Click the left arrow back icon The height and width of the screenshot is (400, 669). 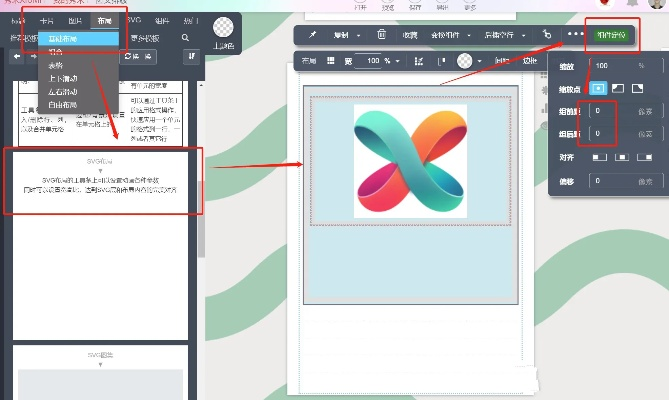click(17, 56)
